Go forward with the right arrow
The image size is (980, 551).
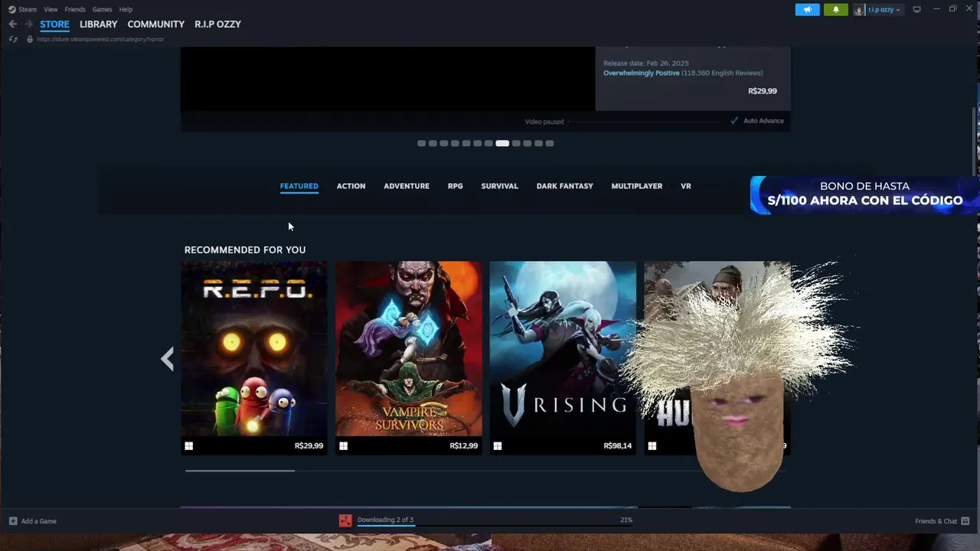tap(28, 24)
